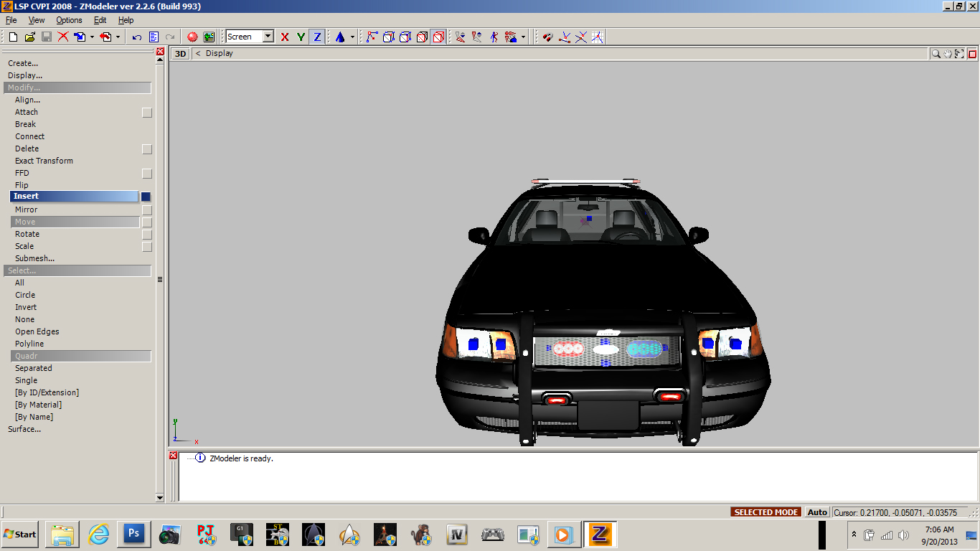Switch to the objects level cube icon
The height and width of the screenshot is (551, 980).
point(438,37)
